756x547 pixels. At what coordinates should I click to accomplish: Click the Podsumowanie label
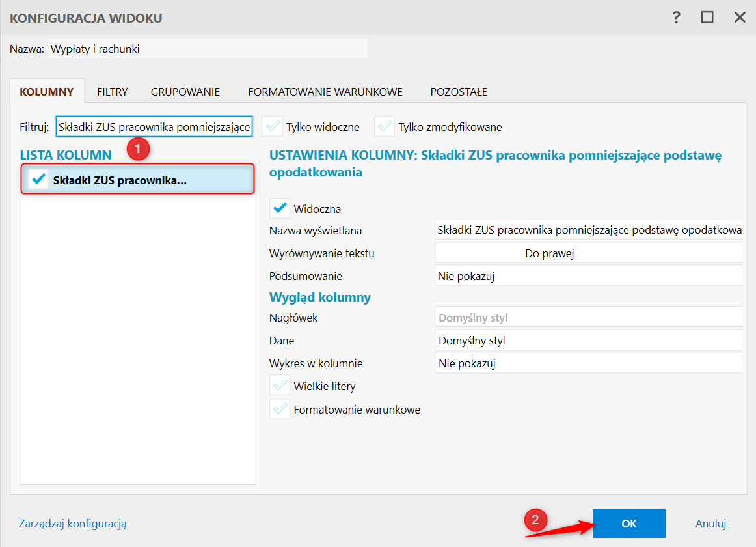[x=306, y=275]
